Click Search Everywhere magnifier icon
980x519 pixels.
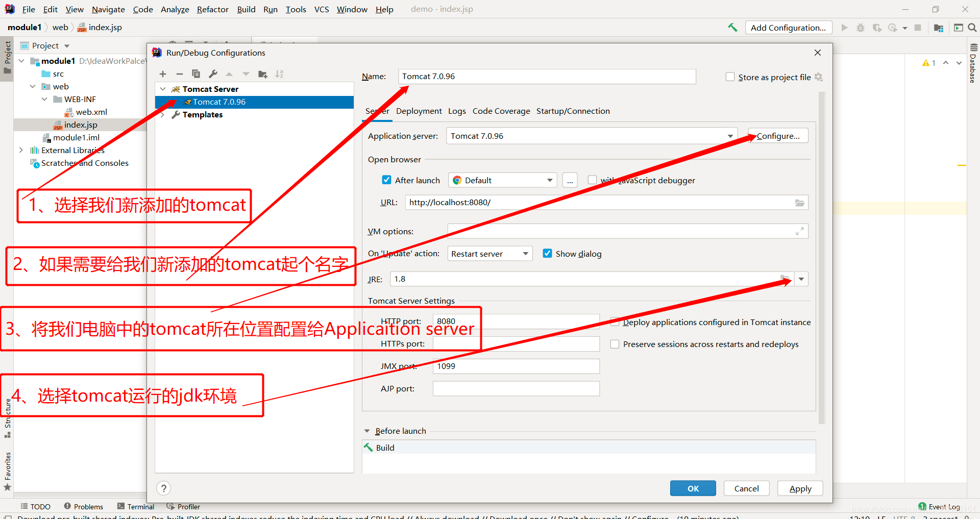click(972, 28)
